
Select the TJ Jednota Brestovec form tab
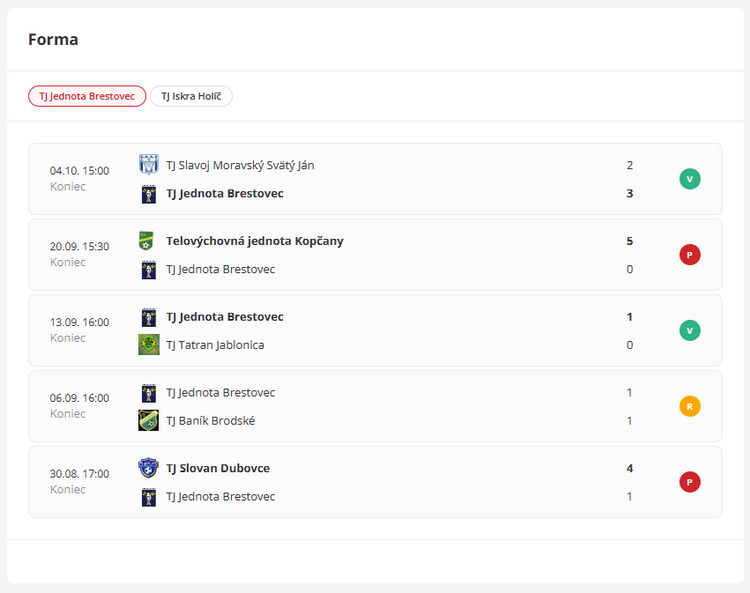pyautogui.click(x=87, y=96)
